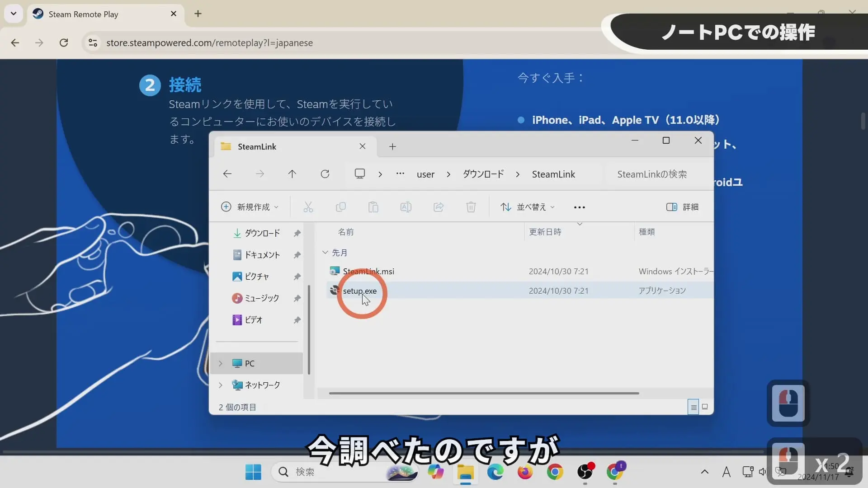Switch to compact view in status bar
Viewport: 868px width, 488px height.
[705, 407]
